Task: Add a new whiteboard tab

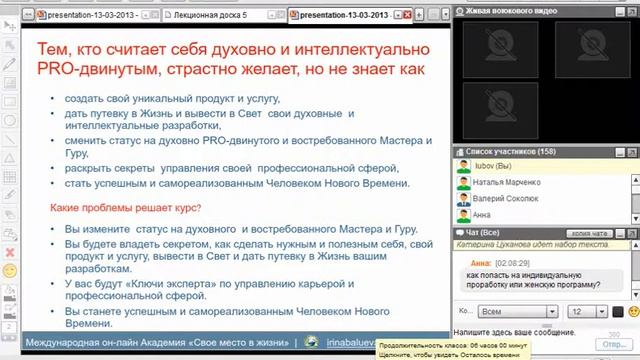Action: (419, 15)
